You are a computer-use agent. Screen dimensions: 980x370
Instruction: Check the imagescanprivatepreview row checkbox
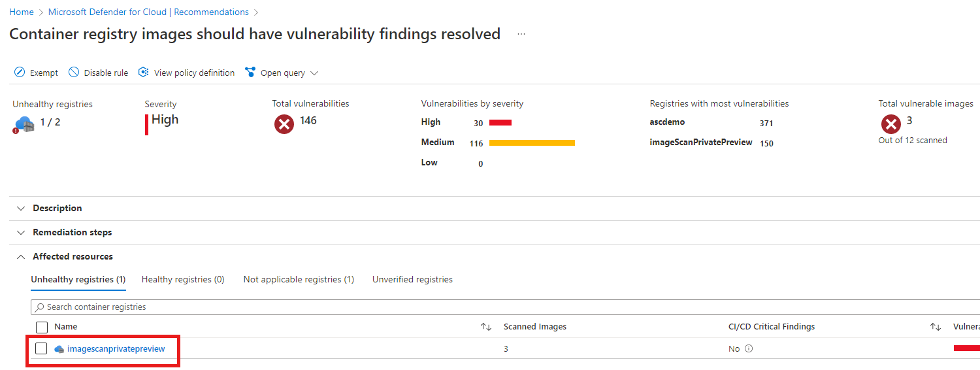41,348
